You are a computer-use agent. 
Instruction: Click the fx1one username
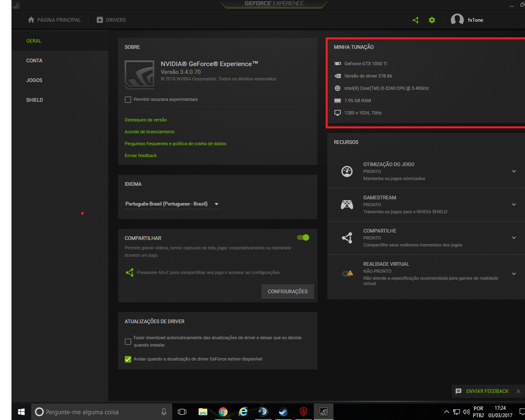pyautogui.click(x=475, y=20)
